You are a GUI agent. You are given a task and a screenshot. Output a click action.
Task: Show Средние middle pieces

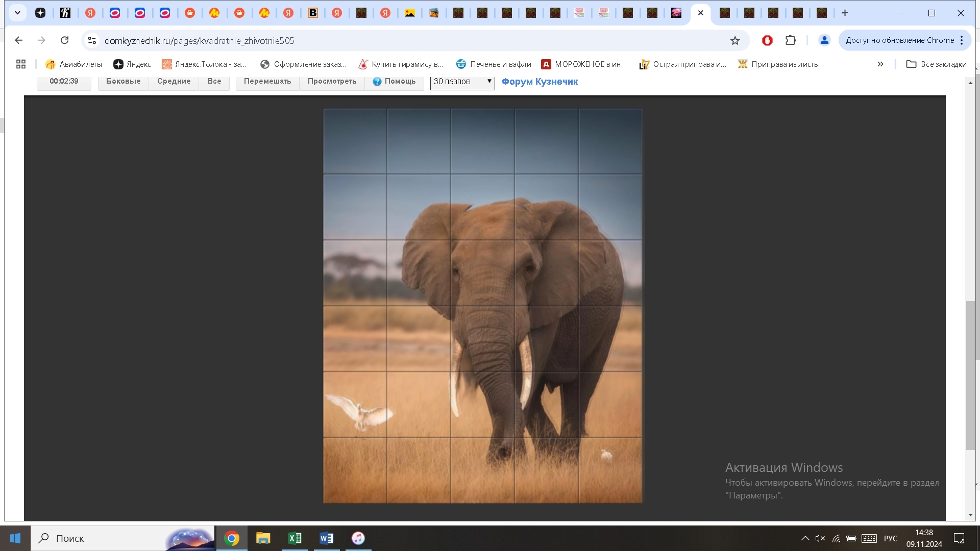(x=174, y=82)
